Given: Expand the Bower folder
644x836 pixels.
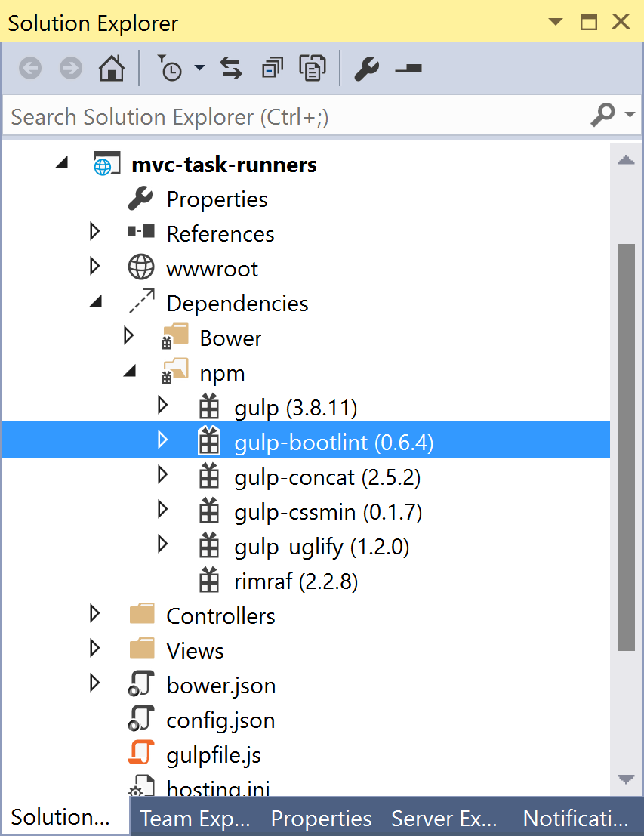Looking at the screenshot, I should point(128,337).
